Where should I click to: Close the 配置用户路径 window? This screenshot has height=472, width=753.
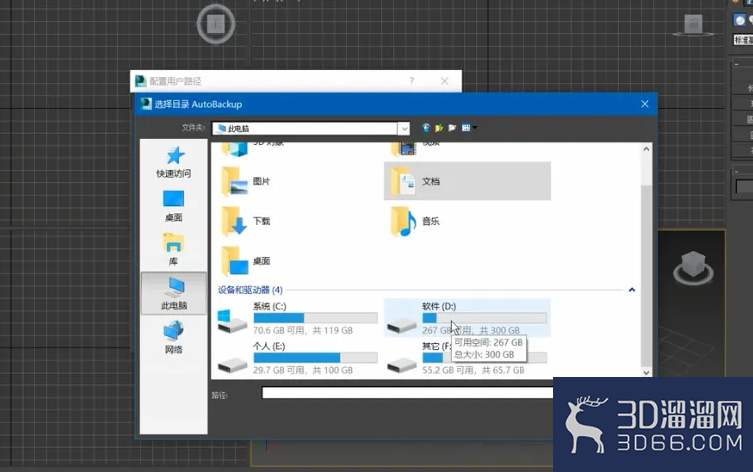pyautogui.click(x=445, y=81)
